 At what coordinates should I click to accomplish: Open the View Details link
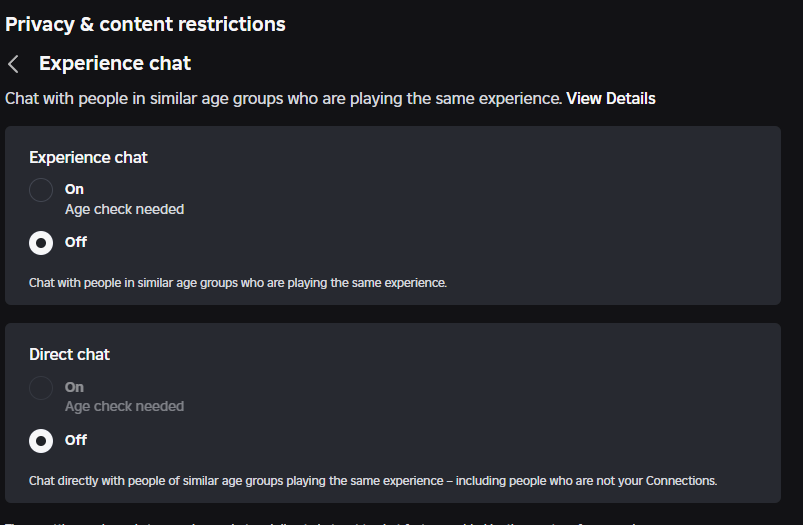click(611, 99)
